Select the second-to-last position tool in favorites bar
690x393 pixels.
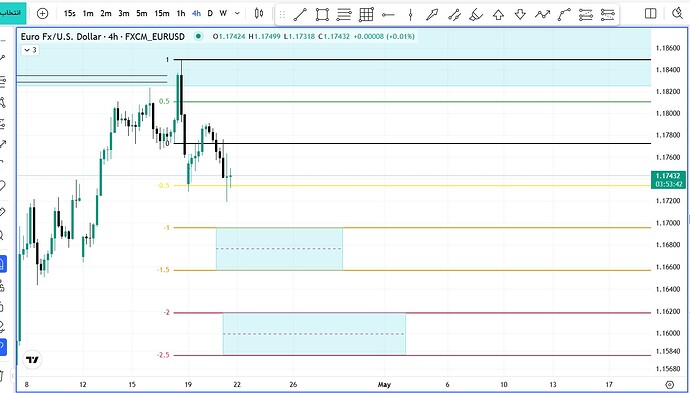(586, 15)
